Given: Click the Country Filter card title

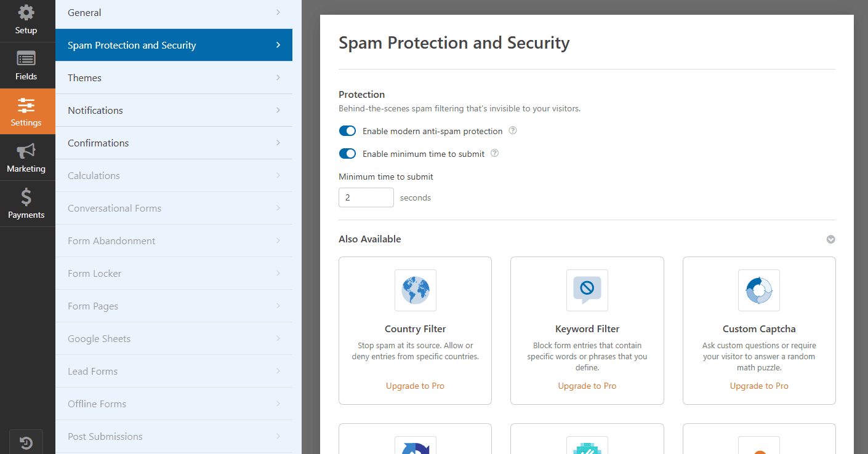Looking at the screenshot, I should click(416, 329).
